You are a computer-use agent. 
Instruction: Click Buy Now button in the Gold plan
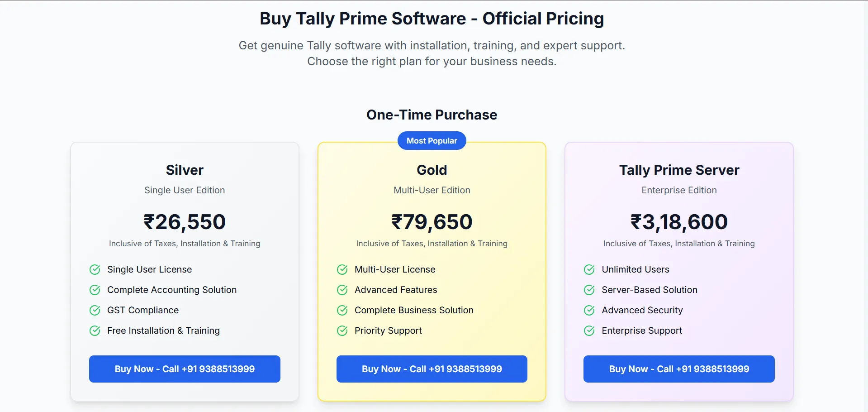click(x=432, y=369)
